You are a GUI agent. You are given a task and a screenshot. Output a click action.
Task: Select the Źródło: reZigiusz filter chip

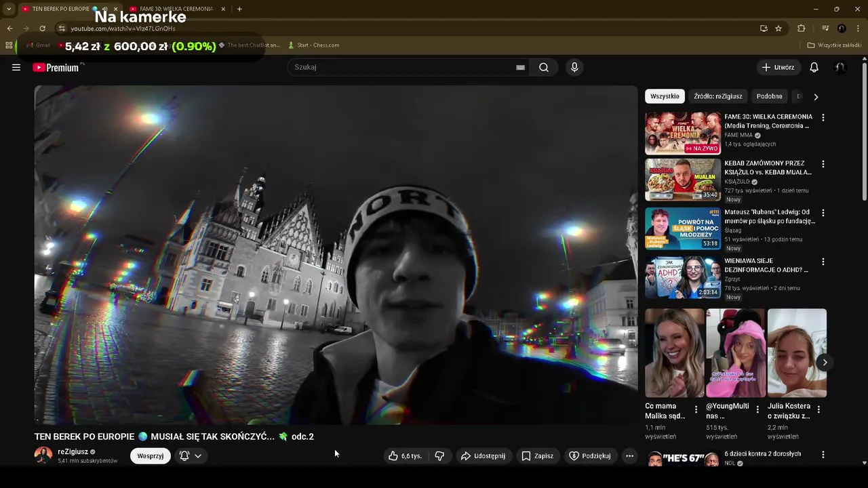(718, 96)
